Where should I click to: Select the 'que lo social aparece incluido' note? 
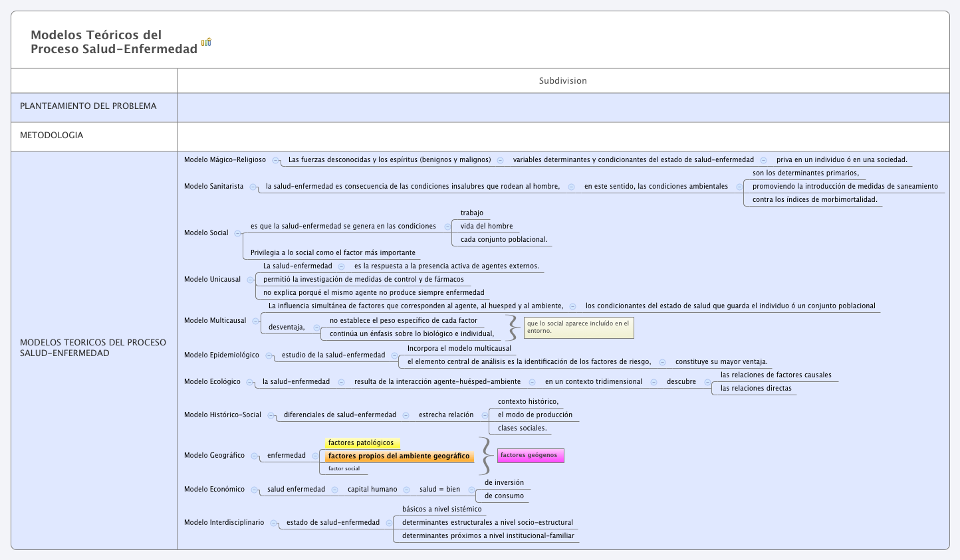point(578,327)
